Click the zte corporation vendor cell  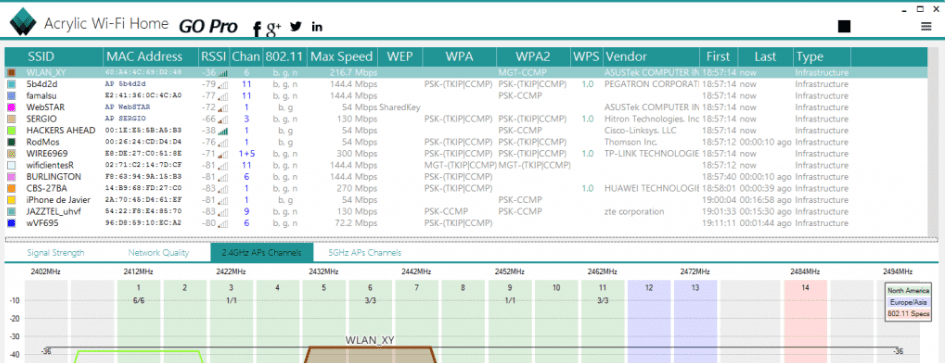click(x=634, y=212)
